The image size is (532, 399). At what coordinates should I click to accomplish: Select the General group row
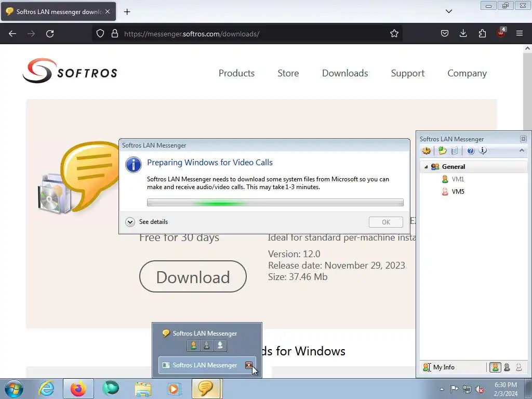point(474,167)
